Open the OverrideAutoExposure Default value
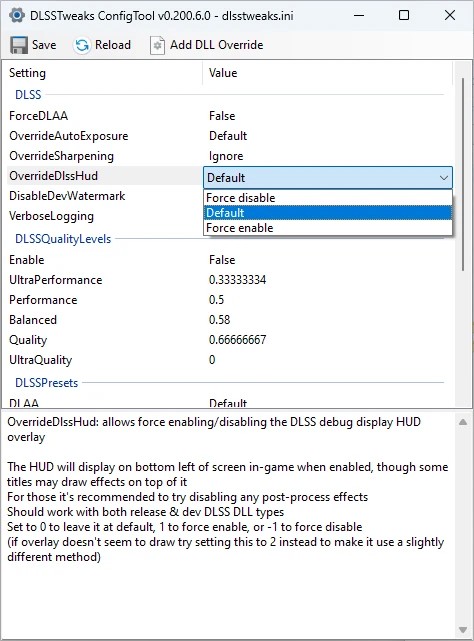Image resolution: width=474 pixels, height=641 pixels. tap(228, 136)
